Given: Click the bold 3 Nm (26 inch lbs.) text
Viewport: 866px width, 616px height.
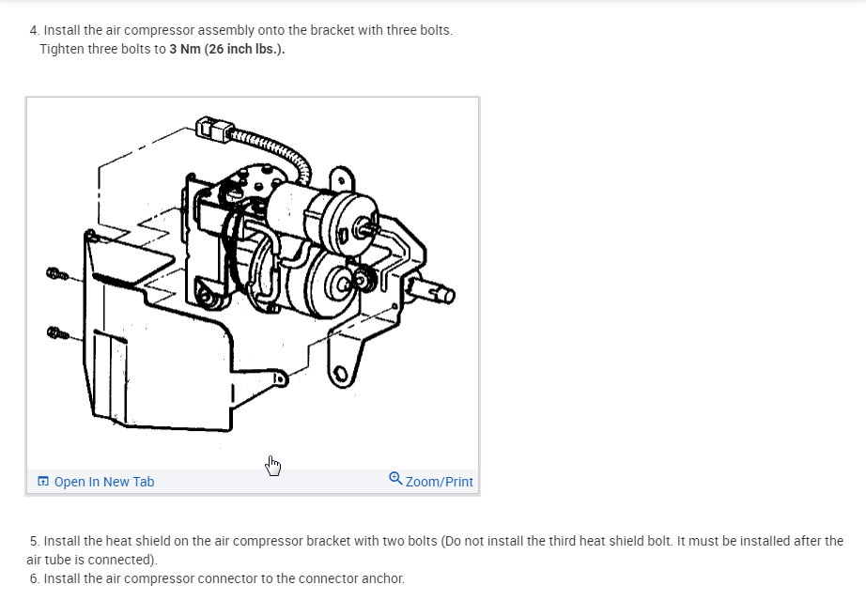Looking at the screenshot, I should (227, 49).
